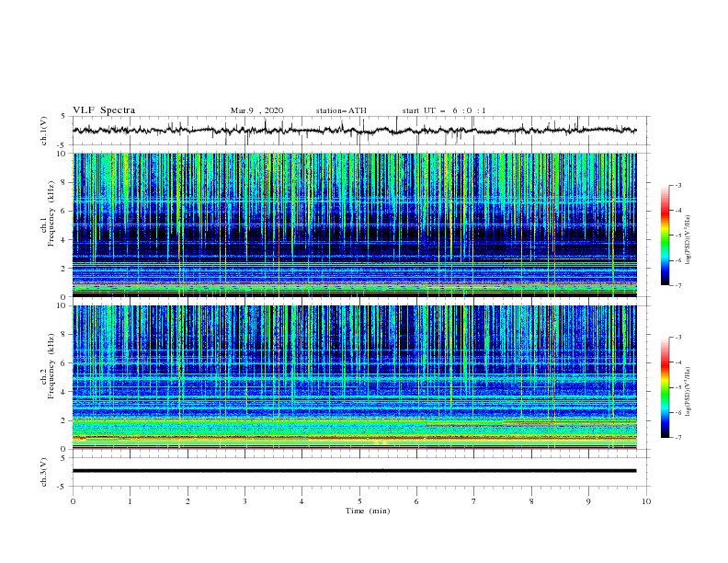Click the "10" tick on ch.1 frequency axis
The width and height of the screenshot is (728, 563).
pyautogui.click(x=62, y=154)
